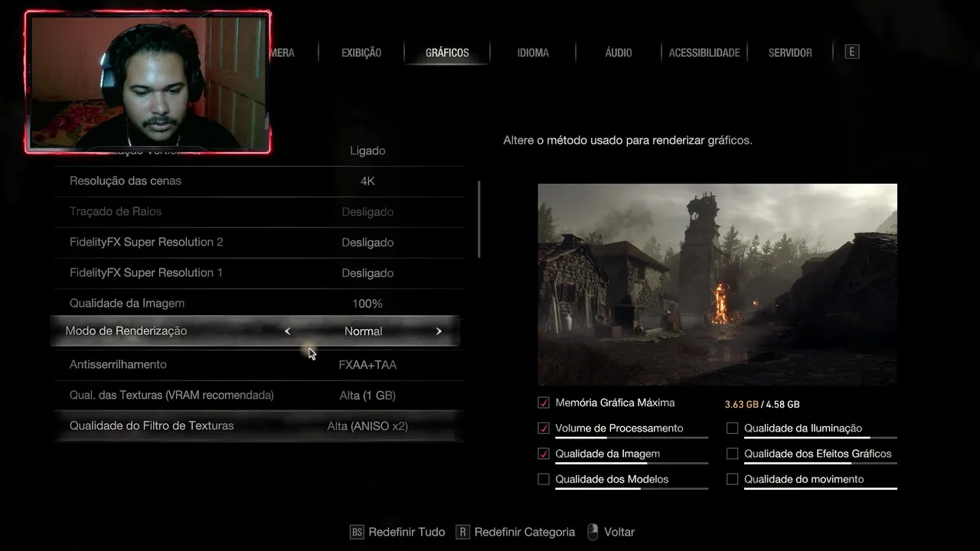Screen dimensions: 980x551
Task: Click the streamer webcam overlay
Action: click(148, 82)
